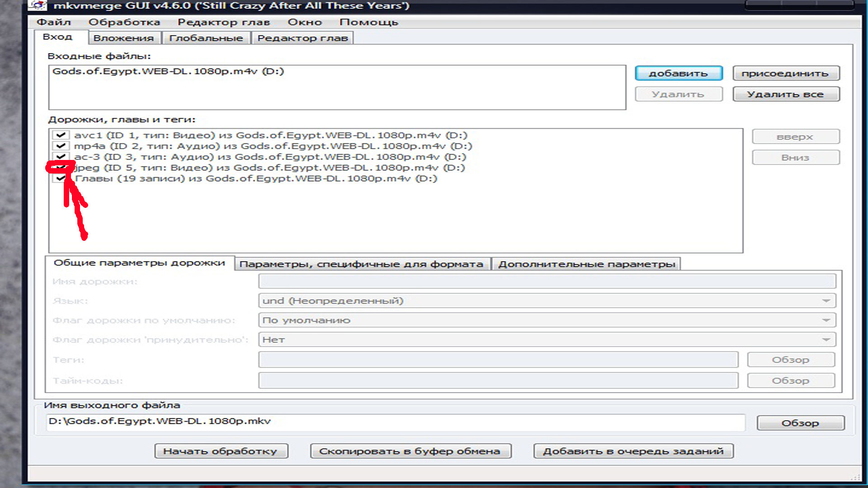868x488 pixels.
Task: Switch to the Вложения tab
Action: (x=123, y=38)
